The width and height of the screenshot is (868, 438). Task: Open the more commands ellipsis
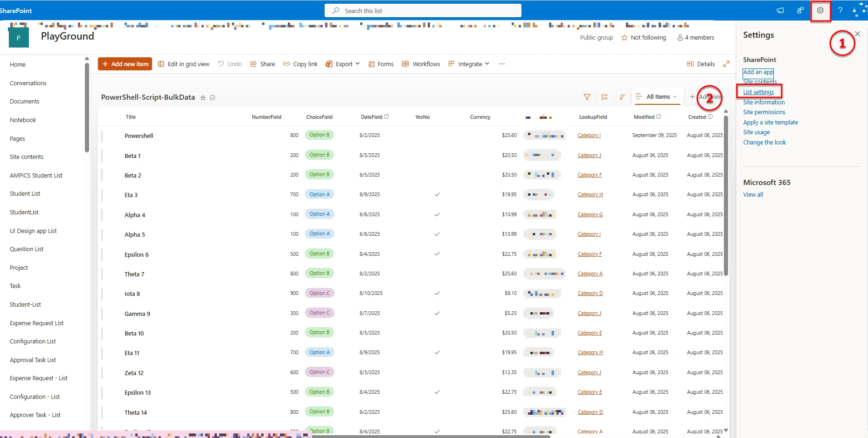[x=502, y=64]
